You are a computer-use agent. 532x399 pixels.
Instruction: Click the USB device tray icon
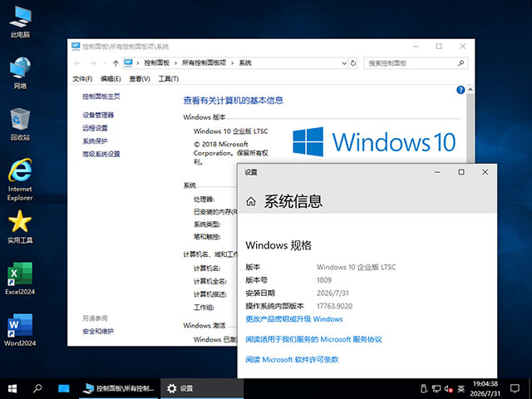(x=423, y=388)
